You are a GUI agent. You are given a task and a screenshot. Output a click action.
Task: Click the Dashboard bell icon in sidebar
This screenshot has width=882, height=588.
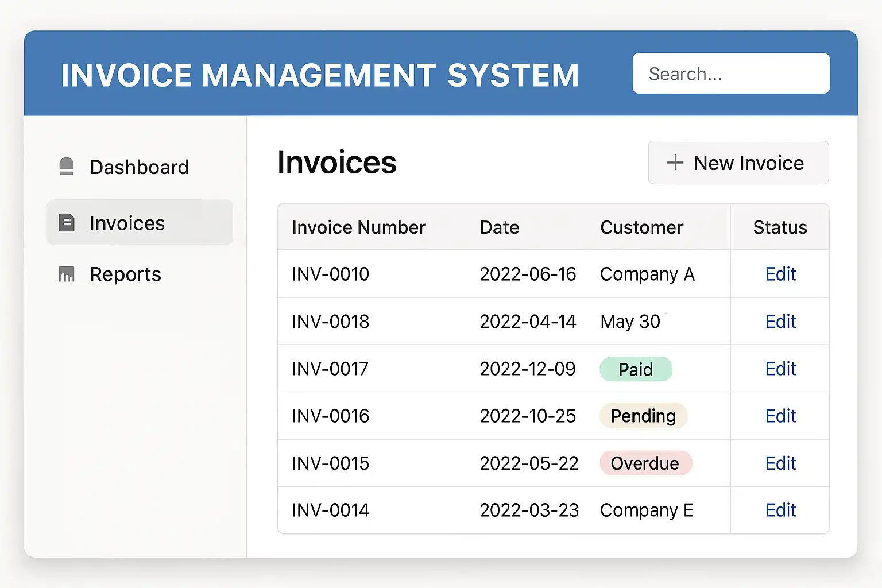click(x=67, y=167)
